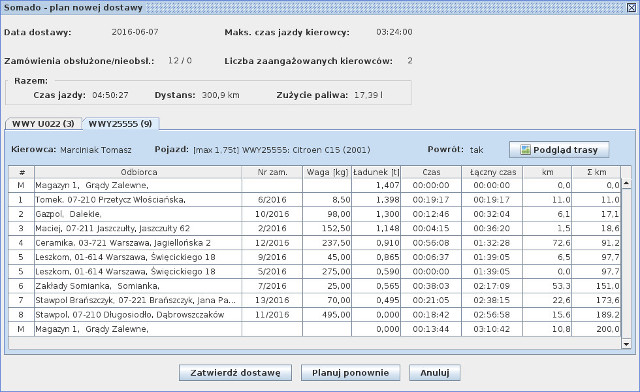Click the Odbiorca column header
This screenshot has width=640, height=392.
click(x=138, y=172)
